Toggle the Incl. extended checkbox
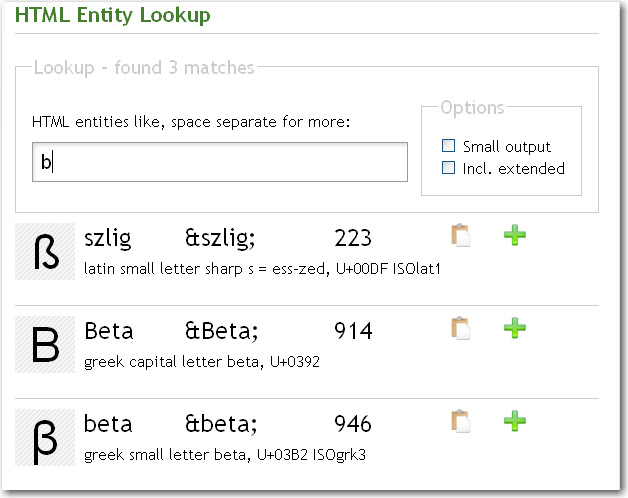The image size is (628, 498). point(449,168)
